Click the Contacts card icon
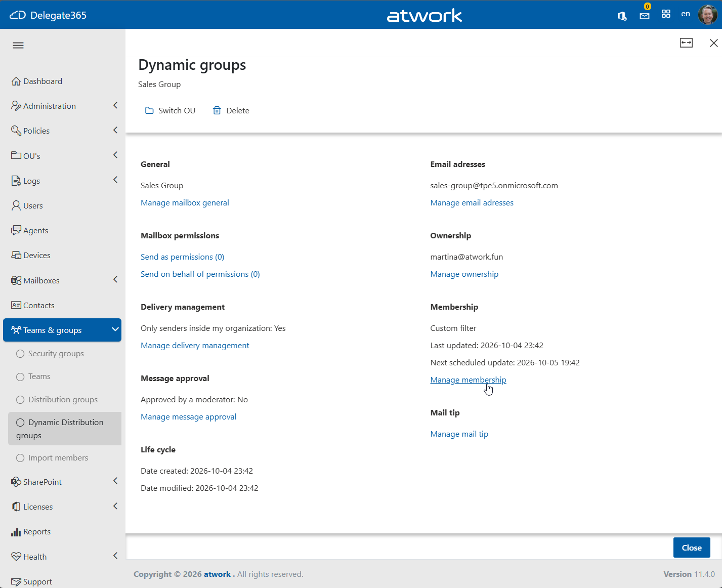The height and width of the screenshot is (588, 722). (x=16, y=305)
